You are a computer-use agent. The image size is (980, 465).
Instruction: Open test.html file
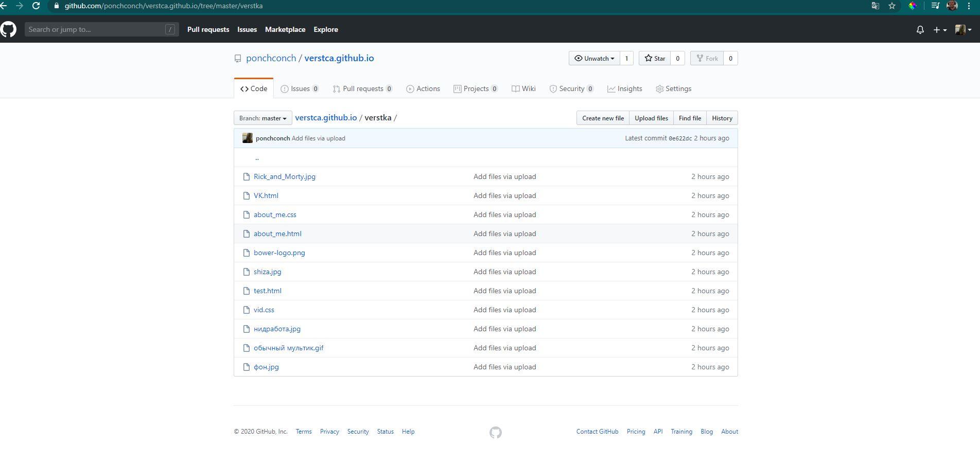(x=268, y=291)
